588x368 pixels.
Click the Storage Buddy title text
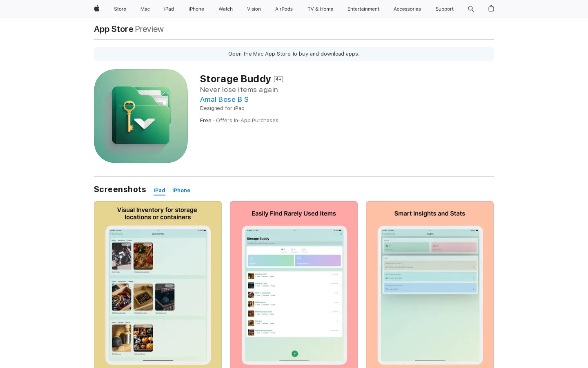pos(235,79)
